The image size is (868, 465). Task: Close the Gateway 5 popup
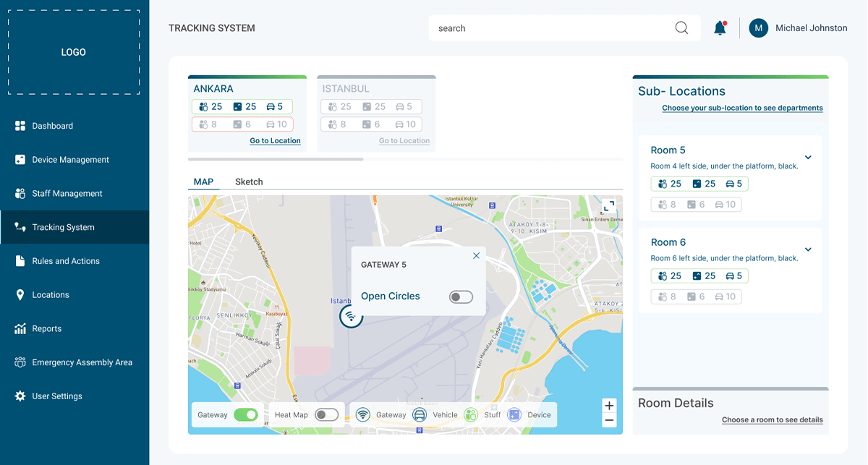[476, 256]
